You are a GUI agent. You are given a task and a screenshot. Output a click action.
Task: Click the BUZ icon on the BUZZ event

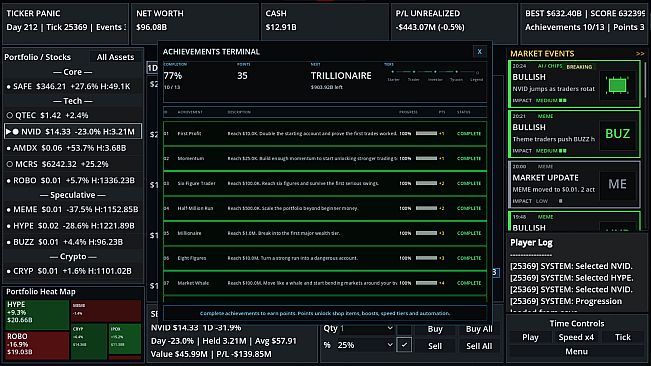point(617,134)
